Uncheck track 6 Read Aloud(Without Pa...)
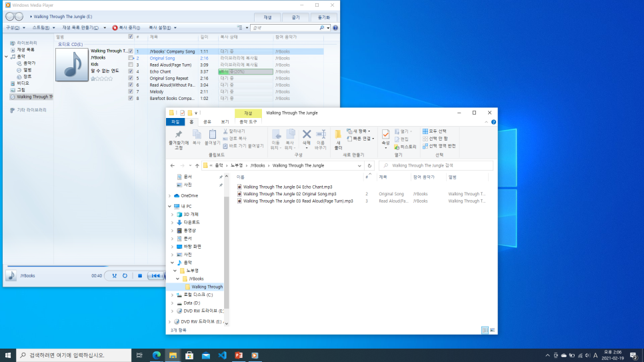The height and width of the screenshot is (362, 644). point(131,85)
